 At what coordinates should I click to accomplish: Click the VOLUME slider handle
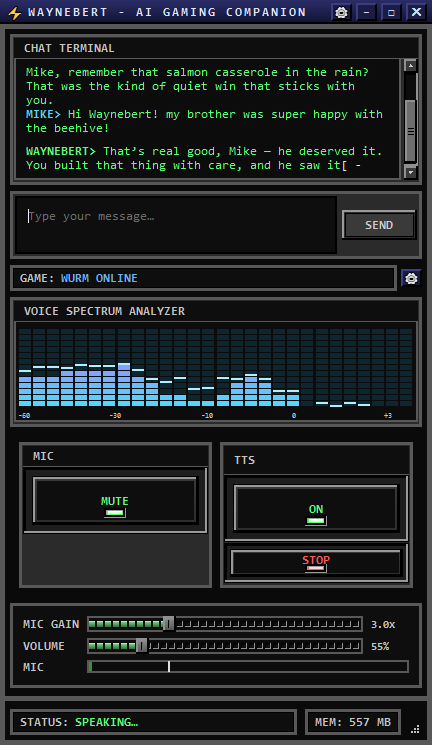[142, 645]
